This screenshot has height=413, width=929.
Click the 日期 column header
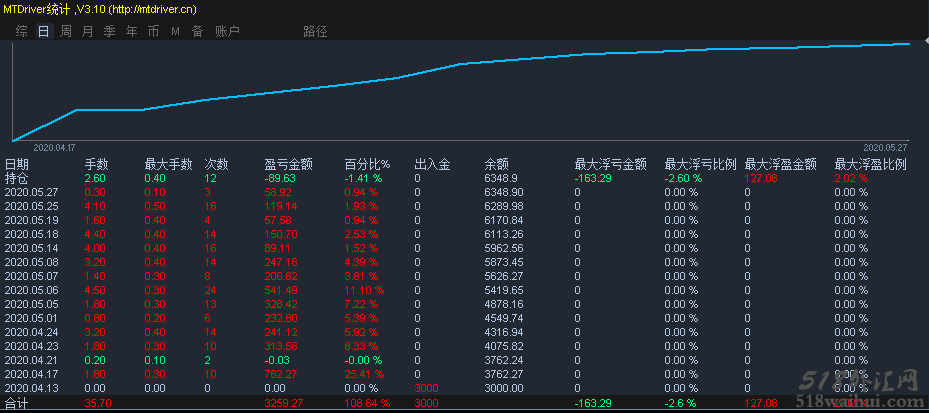17,164
